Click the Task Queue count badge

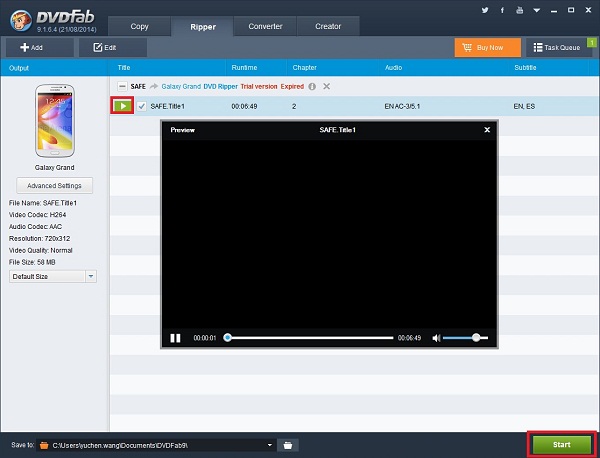point(592,42)
